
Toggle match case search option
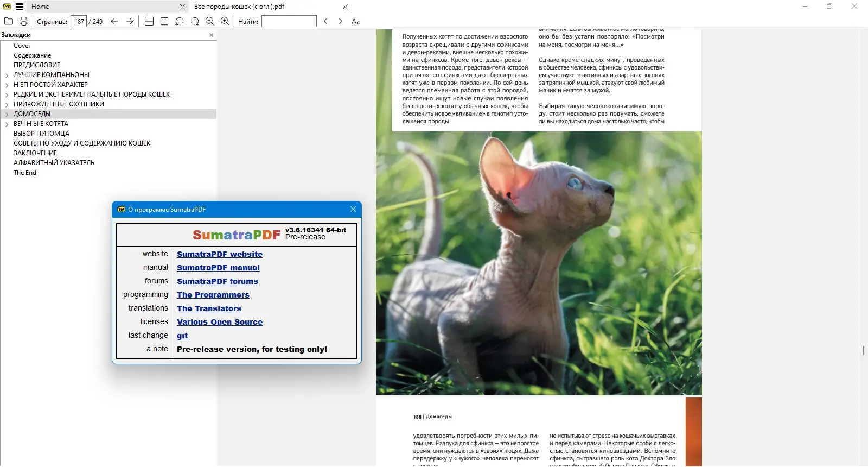(x=356, y=21)
